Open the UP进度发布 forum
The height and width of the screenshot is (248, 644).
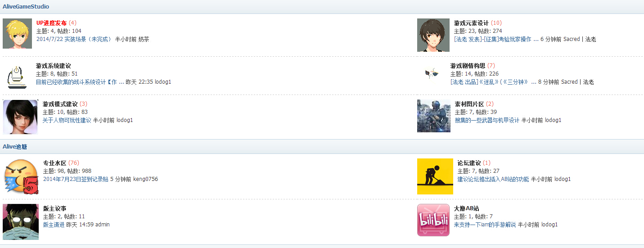point(52,23)
